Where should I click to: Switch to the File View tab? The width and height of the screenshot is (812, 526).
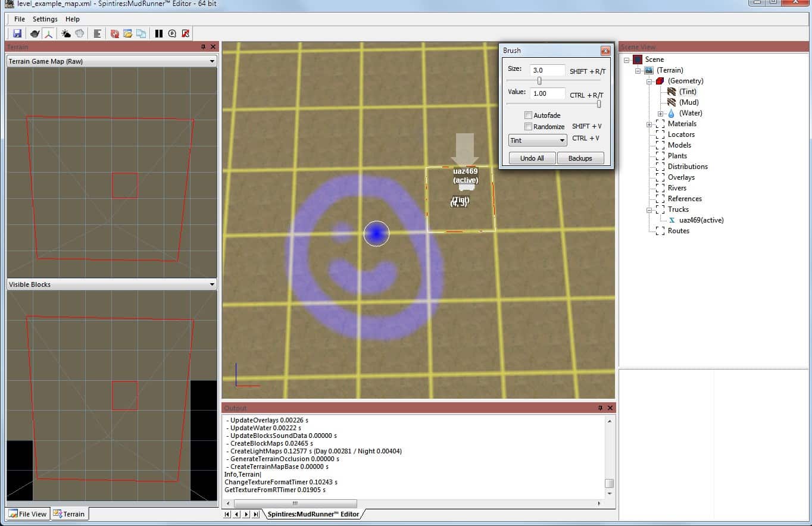click(27, 514)
